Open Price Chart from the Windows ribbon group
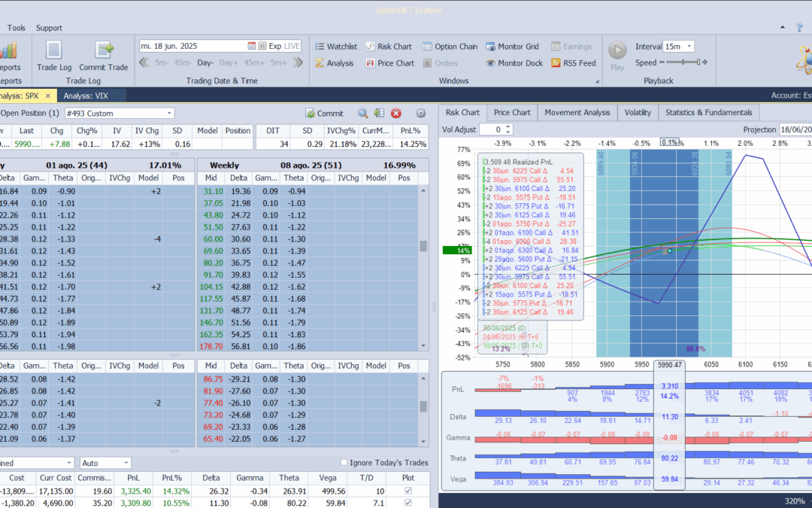 (390, 62)
